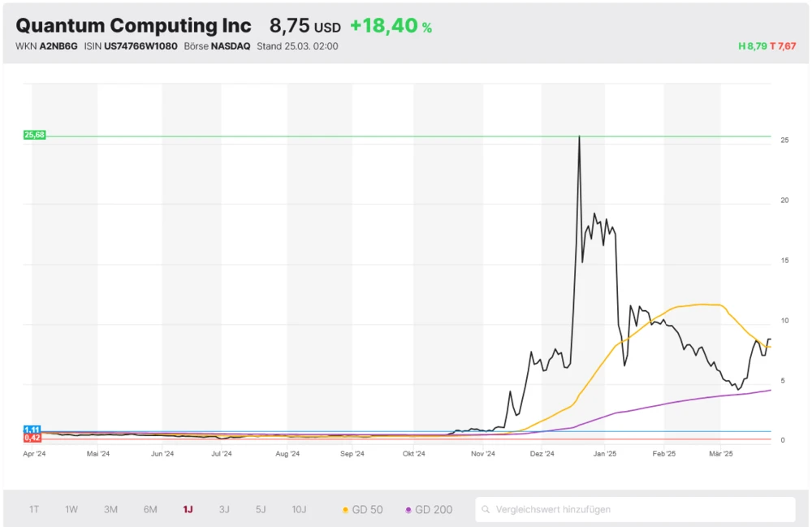
Task: Show the 5J chart period
Action: (x=261, y=510)
